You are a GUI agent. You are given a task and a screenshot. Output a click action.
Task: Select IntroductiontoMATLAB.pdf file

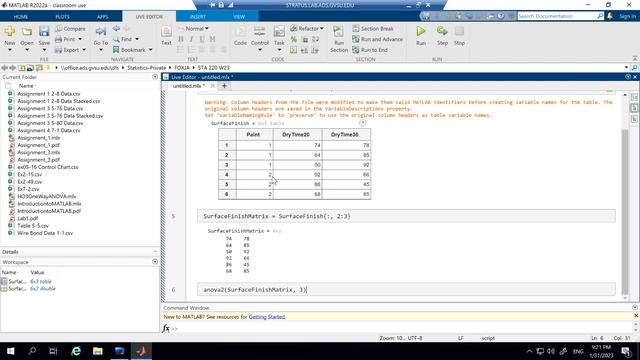click(x=49, y=211)
